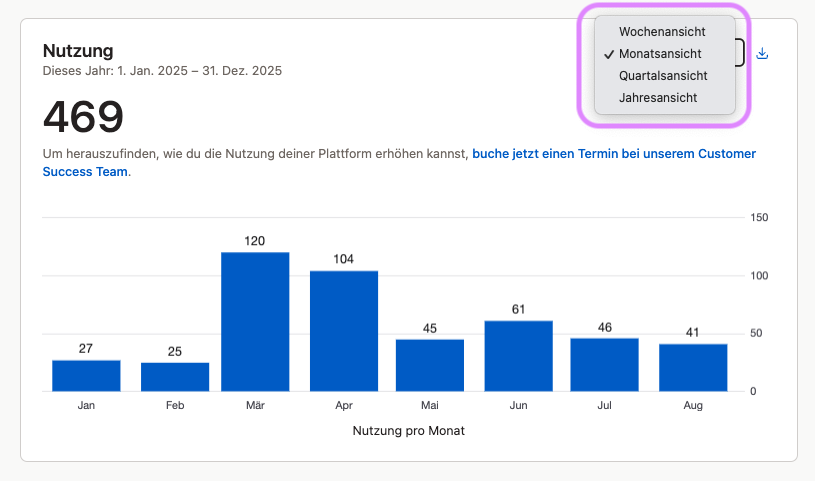Click the February bar showing 25
Screen dimensions: 815x481
[175, 376]
